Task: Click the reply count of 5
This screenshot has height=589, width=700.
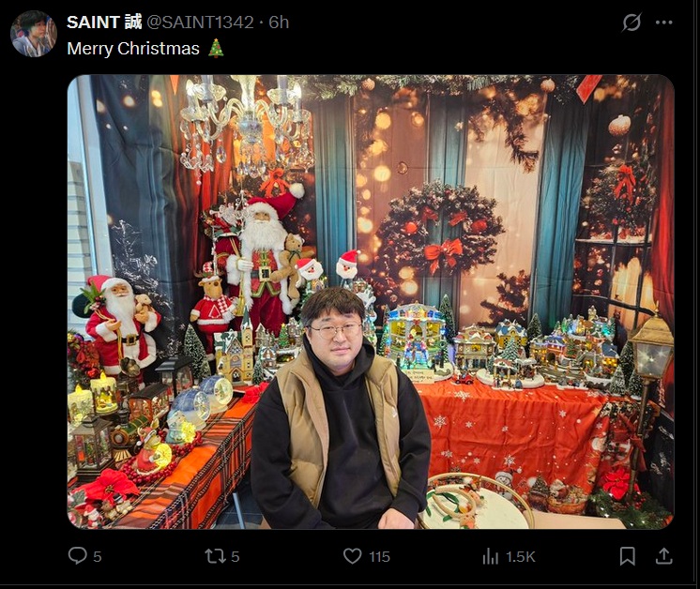Action: (98, 556)
